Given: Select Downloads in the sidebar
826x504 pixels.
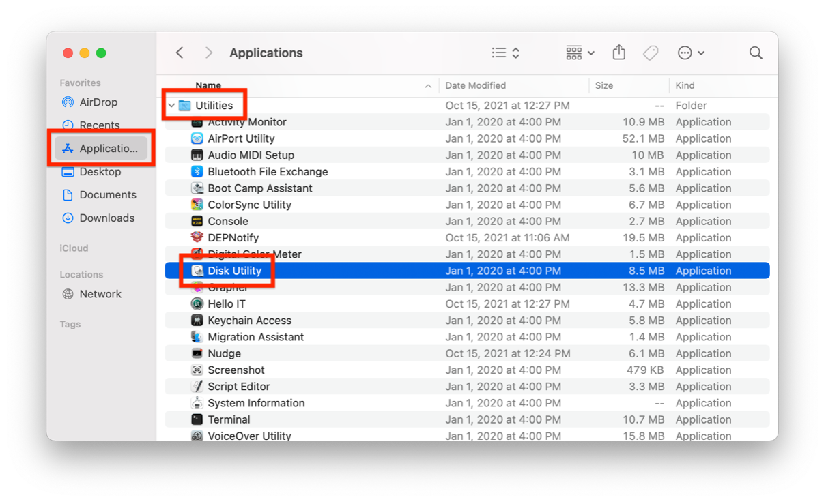Looking at the screenshot, I should pyautogui.click(x=106, y=218).
